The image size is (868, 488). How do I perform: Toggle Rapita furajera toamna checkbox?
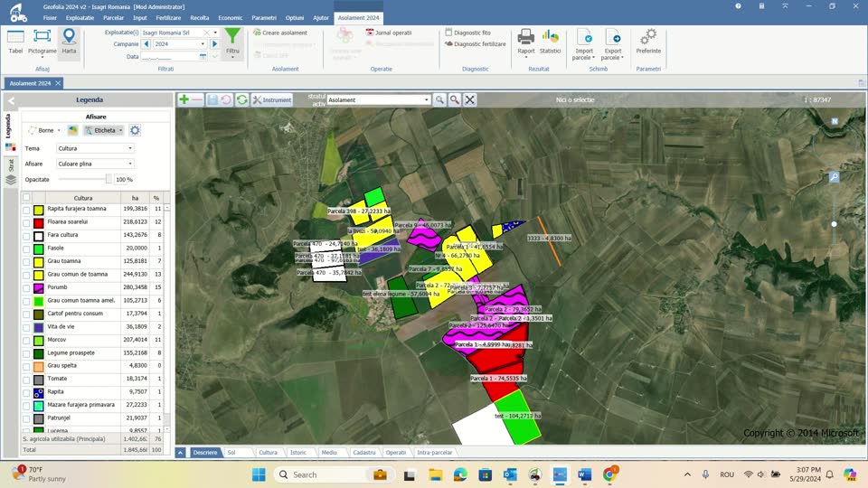(x=26, y=210)
